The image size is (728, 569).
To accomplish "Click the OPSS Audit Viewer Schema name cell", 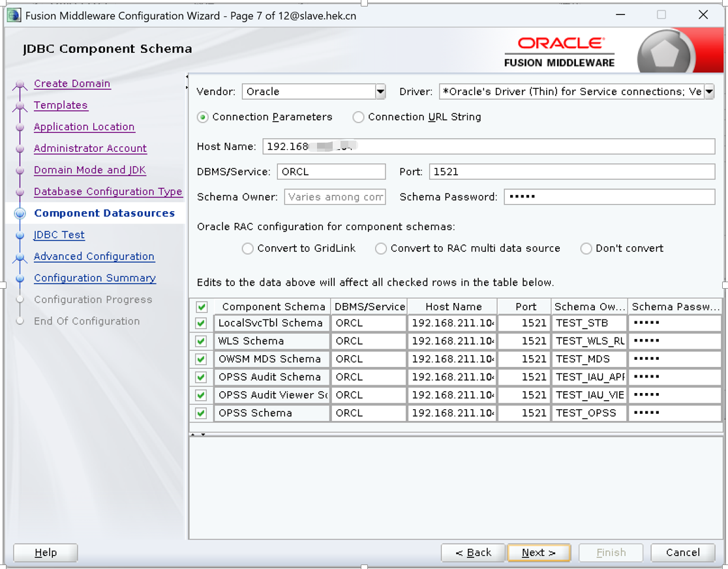I will [272, 395].
